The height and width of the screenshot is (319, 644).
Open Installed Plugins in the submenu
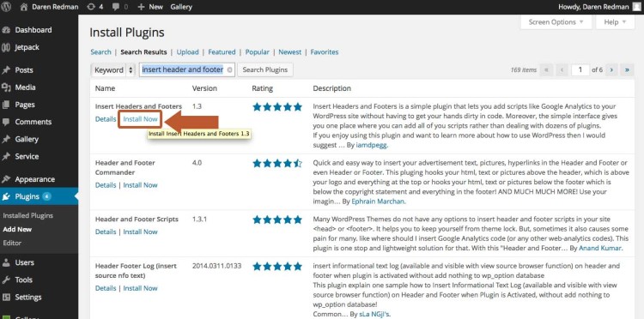pos(28,216)
